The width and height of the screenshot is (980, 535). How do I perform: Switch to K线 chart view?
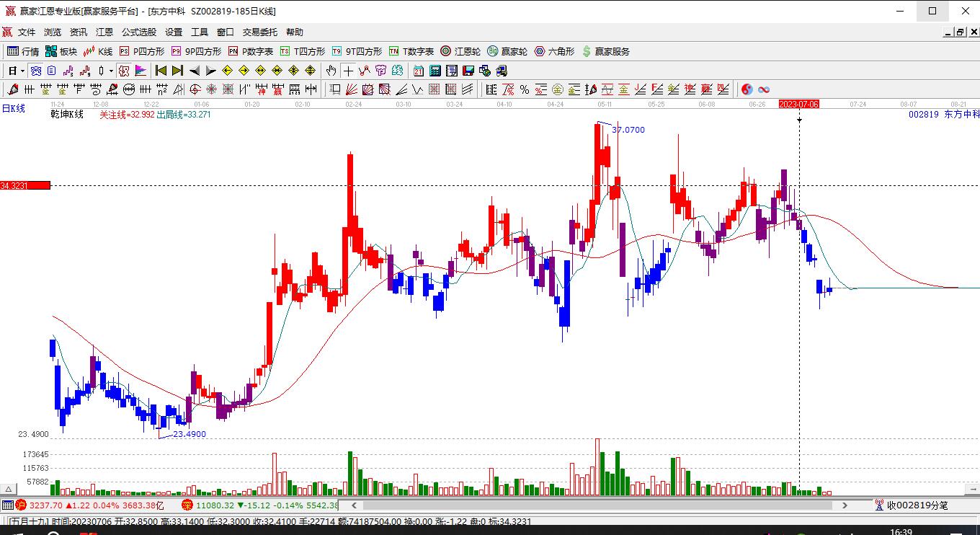coord(99,51)
